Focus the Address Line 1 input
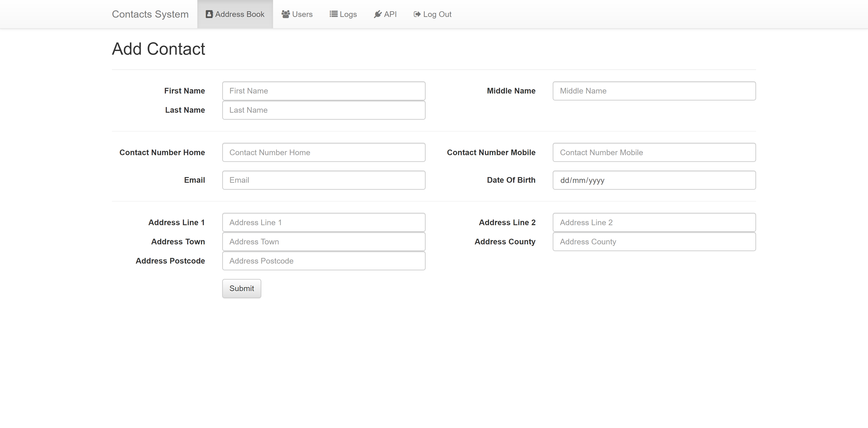Screen dimensions: 868x428 (324, 223)
